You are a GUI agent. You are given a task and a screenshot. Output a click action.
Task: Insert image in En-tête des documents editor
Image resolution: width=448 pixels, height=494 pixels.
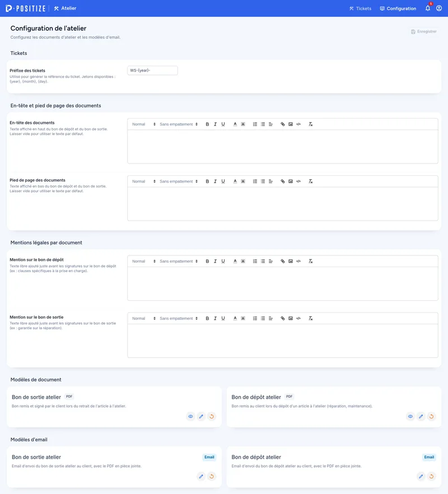tap(291, 124)
